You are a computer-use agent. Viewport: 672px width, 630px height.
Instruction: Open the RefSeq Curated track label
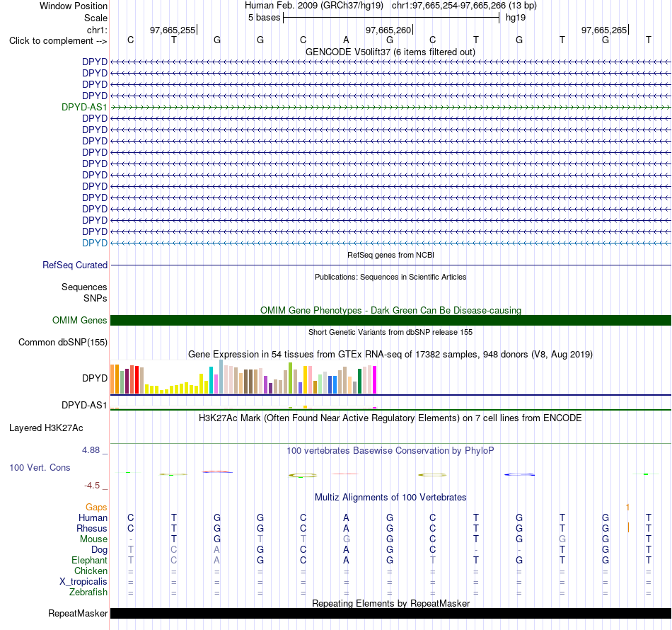(75, 265)
